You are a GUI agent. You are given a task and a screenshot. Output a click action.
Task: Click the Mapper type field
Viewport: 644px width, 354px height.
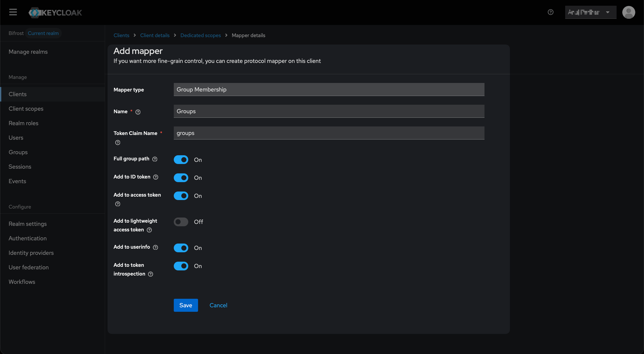click(x=329, y=89)
